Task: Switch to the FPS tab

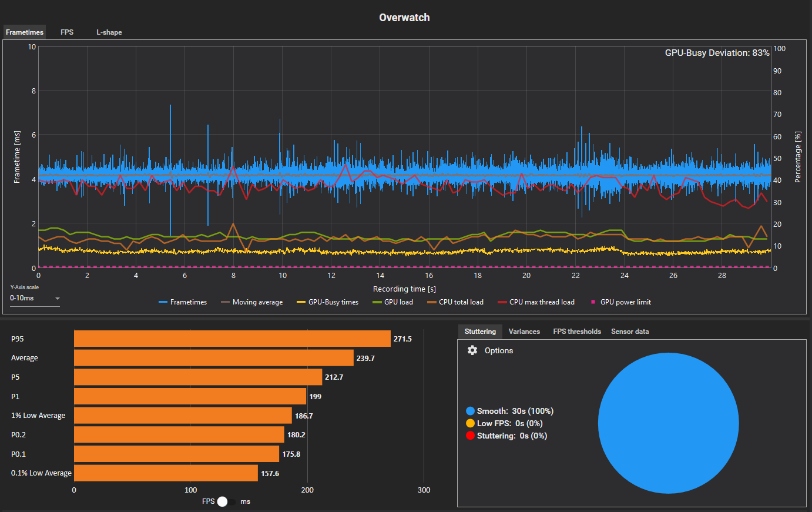Action: coord(67,32)
